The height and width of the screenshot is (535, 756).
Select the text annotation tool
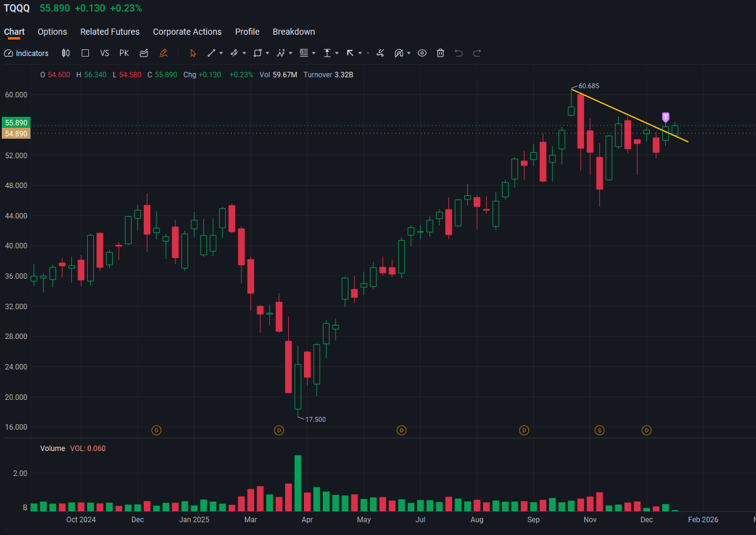point(327,54)
